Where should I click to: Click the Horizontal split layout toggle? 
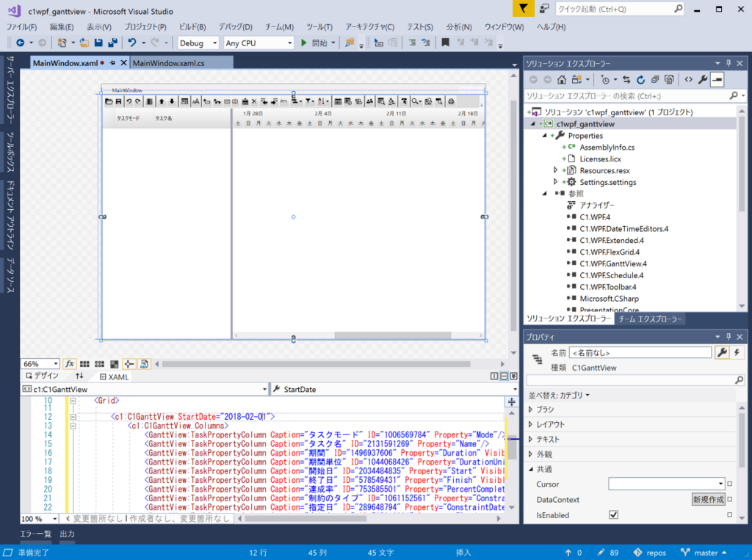pos(504,377)
